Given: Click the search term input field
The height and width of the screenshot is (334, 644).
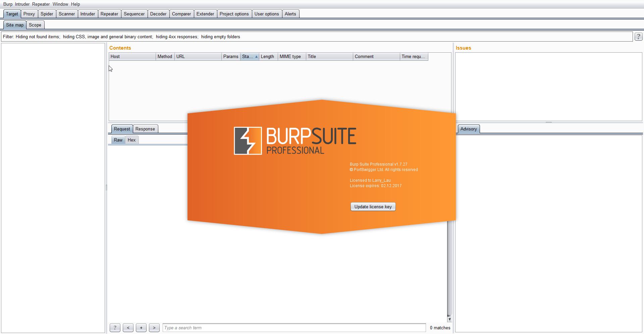Looking at the screenshot, I should point(294,328).
